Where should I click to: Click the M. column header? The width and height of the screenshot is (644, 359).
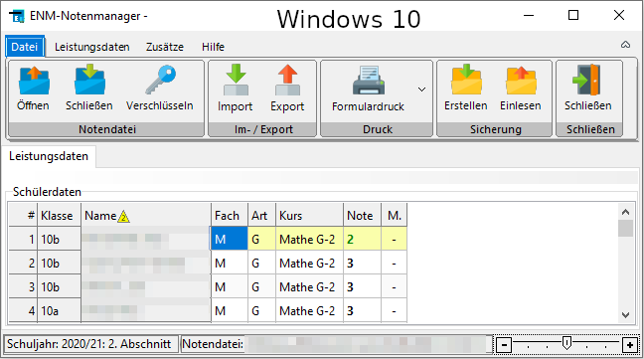pos(395,216)
